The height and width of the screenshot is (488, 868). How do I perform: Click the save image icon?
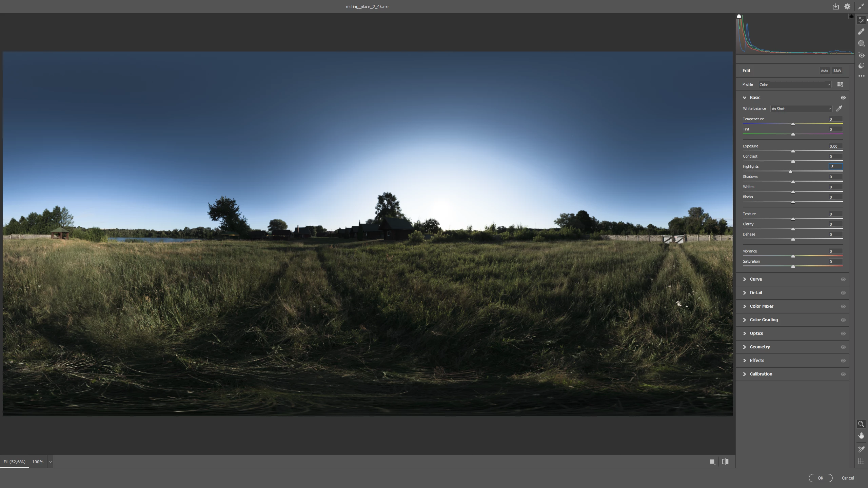(835, 6)
